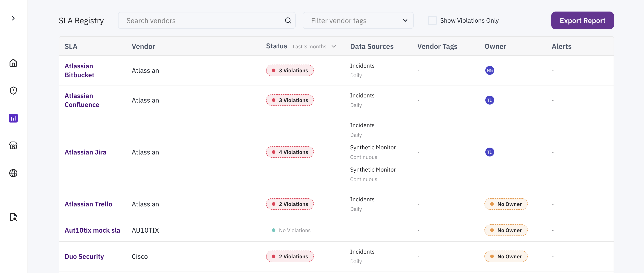Change the Last 3 months status period
Image resolution: width=644 pixels, height=273 pixels.
(314, 47)
